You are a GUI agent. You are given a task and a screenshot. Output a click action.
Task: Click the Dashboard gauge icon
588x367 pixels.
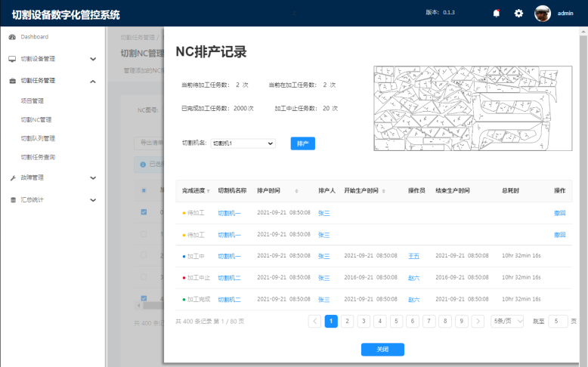[12, 37]
